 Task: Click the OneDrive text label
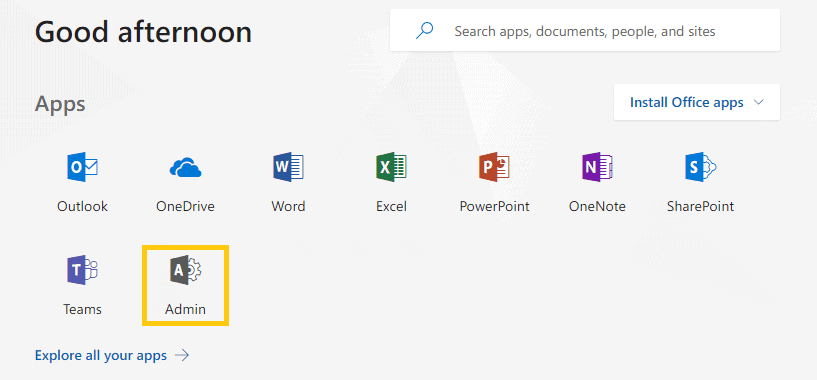(x=185, y=206)
